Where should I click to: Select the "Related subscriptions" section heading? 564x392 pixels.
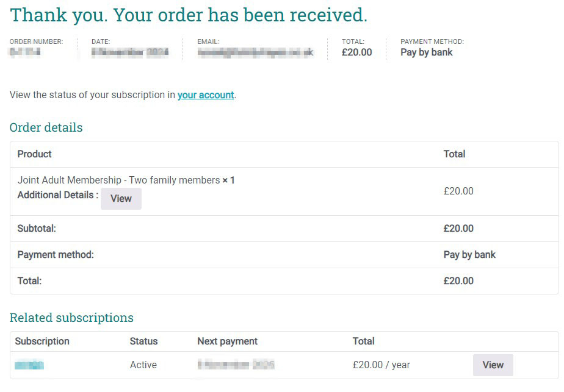tap(71, 318)
